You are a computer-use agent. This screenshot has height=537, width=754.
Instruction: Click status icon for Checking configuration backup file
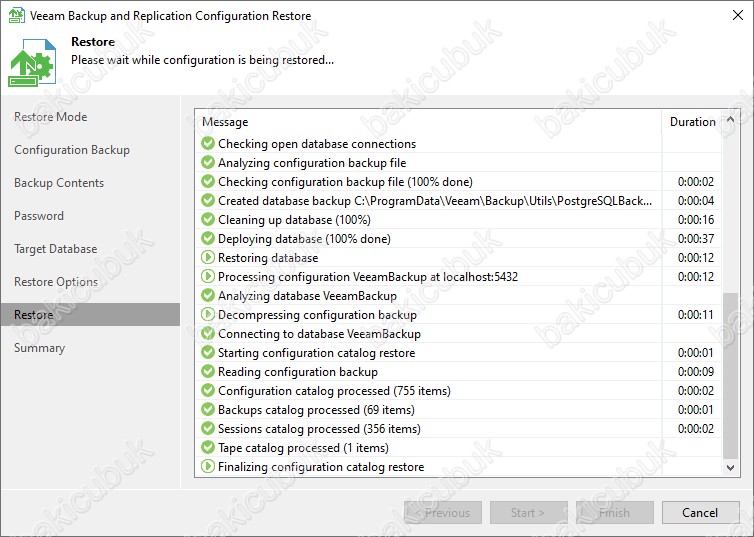(x=208, y=181)
